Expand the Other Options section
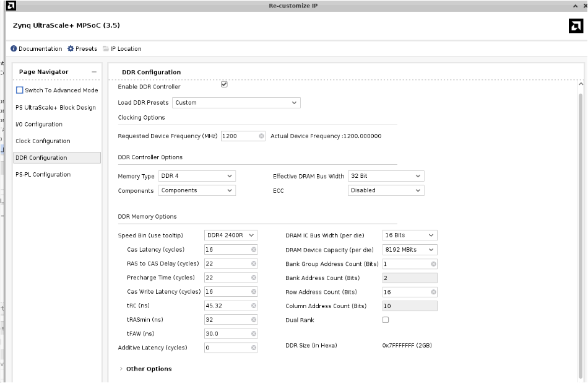This screenshot has height=383, width=588. [x=121, y=369]
